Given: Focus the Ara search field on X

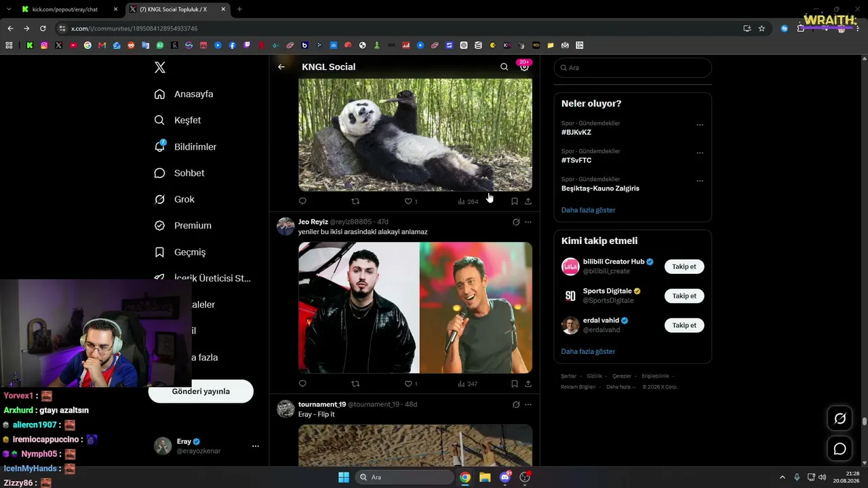Looking at the screenshot, I should coord(633,68).
